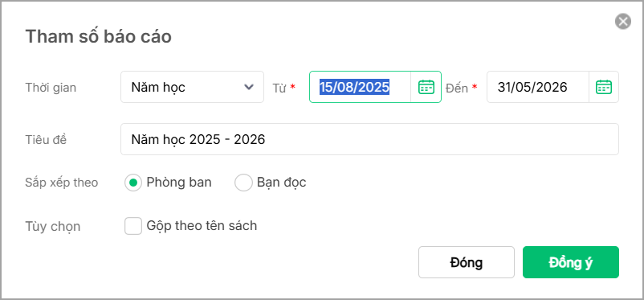Click the Tiêu đề field label
This screenshot has height=300, width=644.
(46, 140)
